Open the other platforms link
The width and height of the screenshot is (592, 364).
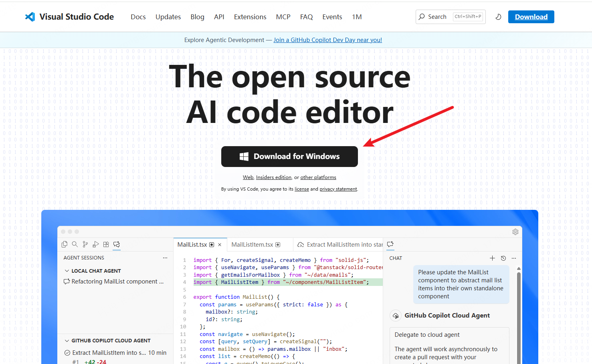point(318,177)
